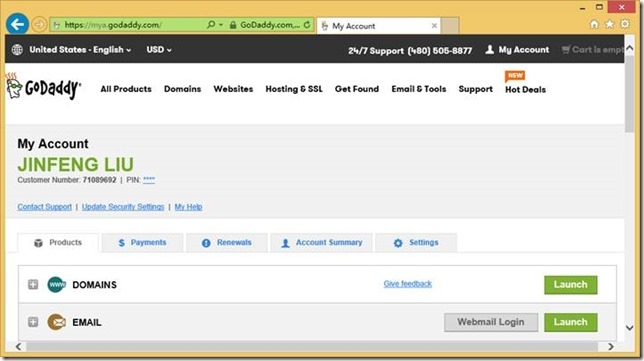Screen dimensions: 644x361
Task: Click the JINFENG LIU account name
Action: tap(76, 165)
